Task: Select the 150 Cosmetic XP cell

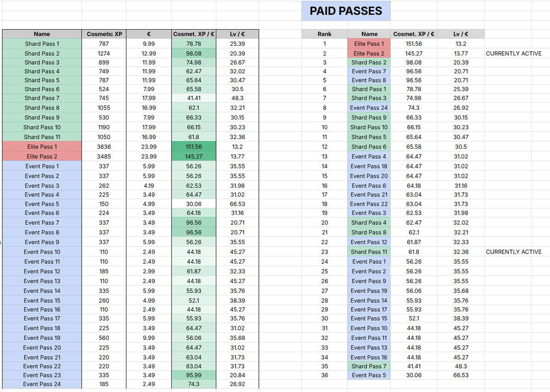Action: coord(104,204)
